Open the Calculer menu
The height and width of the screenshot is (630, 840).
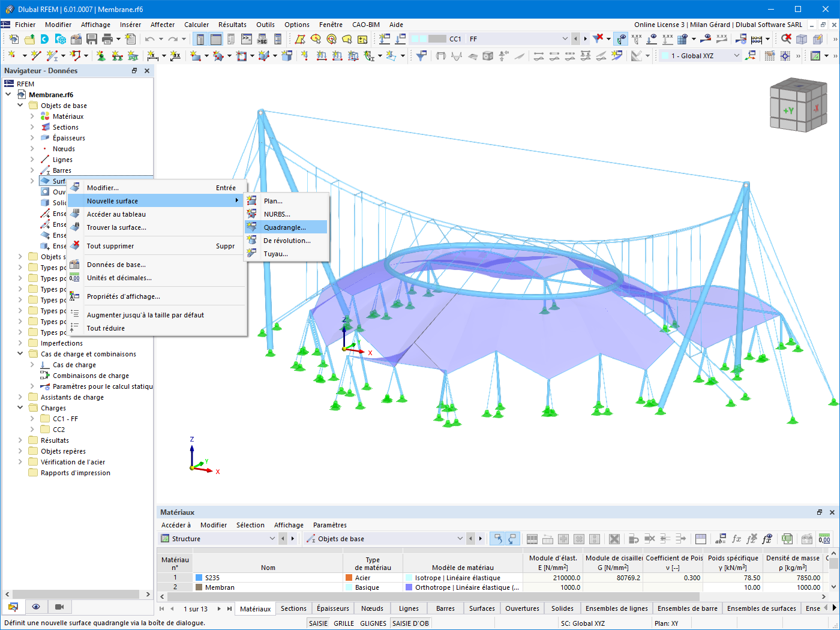(197, 25)
